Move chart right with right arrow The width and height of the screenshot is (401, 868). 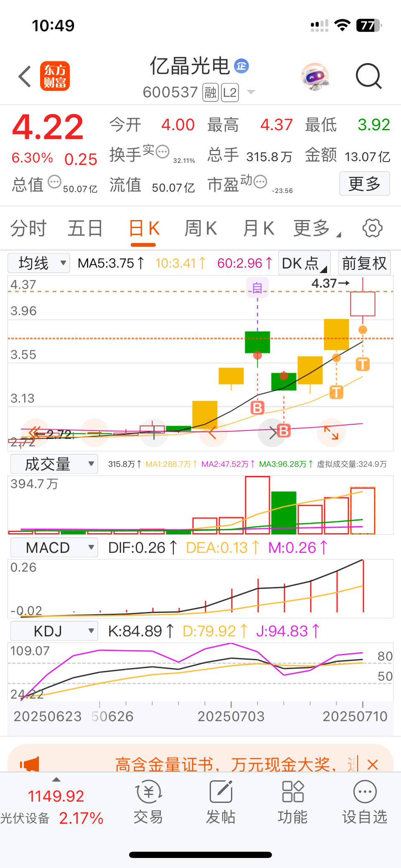[272, 433]
